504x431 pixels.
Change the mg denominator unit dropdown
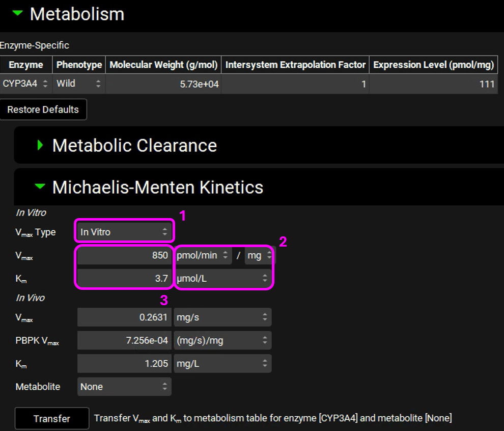point(258,255)
